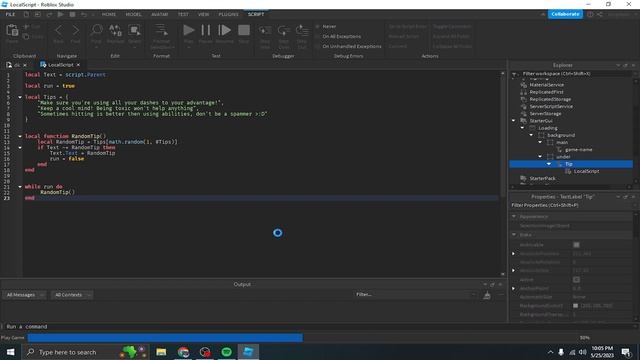
Task: Click the Filter Properties search field
Action: tap(571, 205)
